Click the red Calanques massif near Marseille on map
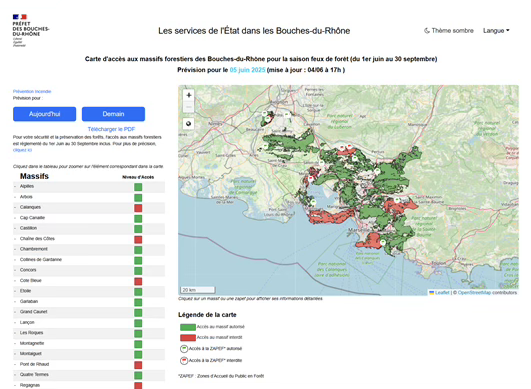 (x=370, y=240)
